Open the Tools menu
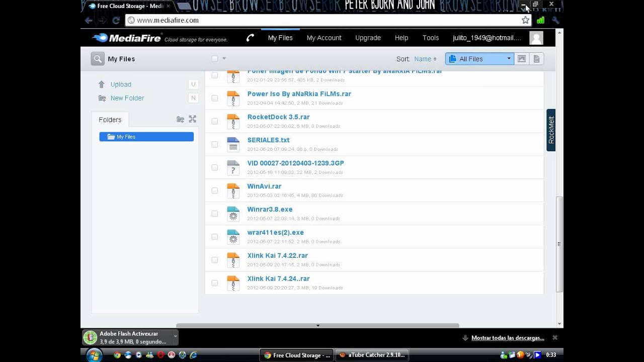The height and width of the screenshot is (362, 644). (x=431, y=38)
